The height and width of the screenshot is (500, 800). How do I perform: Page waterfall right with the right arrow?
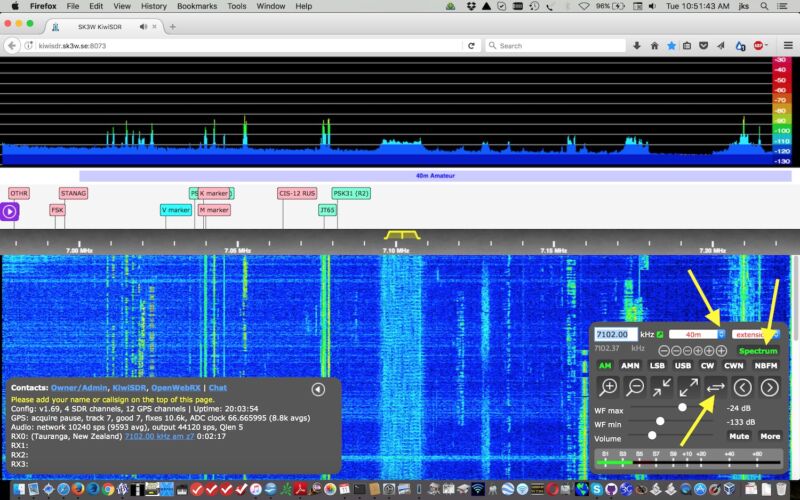[x=769, y=387]
